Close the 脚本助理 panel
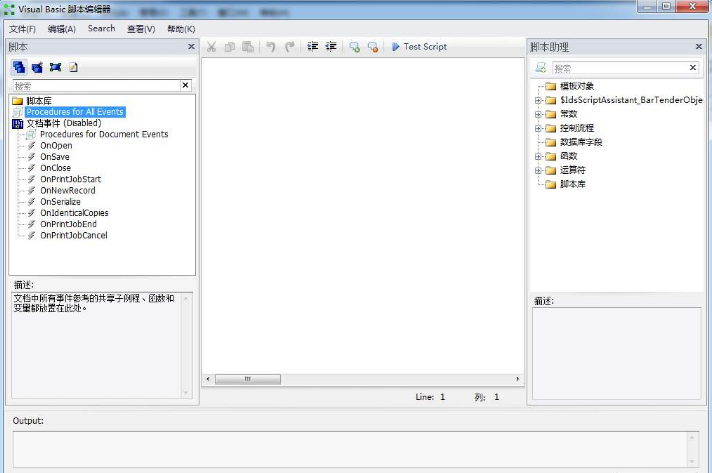 pyautogui.click(x=699, y=46)
